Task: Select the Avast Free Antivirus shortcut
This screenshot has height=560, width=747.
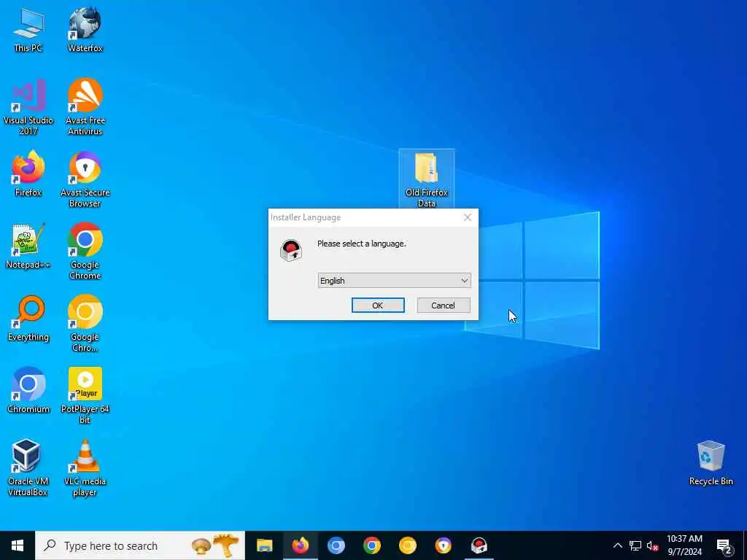Action: click(85, 107)
